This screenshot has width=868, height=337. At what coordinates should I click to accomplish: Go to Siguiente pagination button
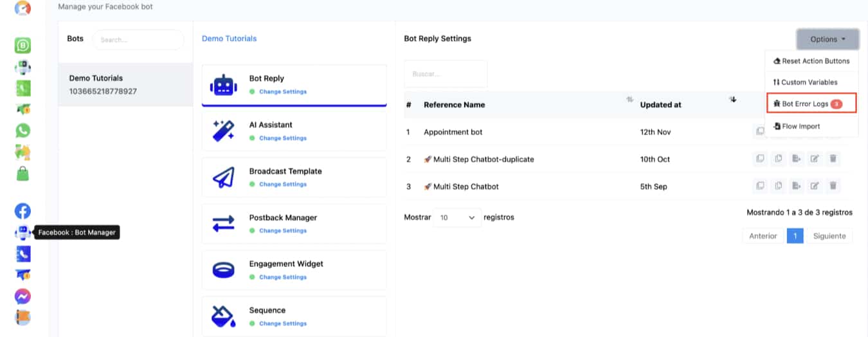click(829, 236)
